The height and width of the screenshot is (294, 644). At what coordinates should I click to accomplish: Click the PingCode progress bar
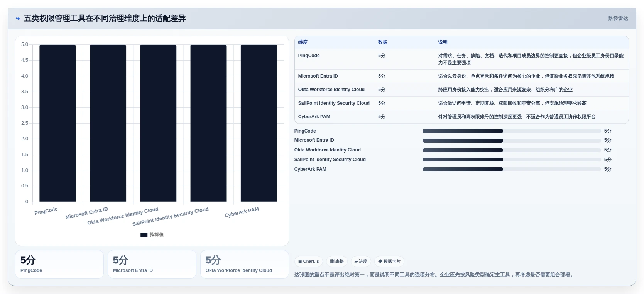tap(512, 131)
